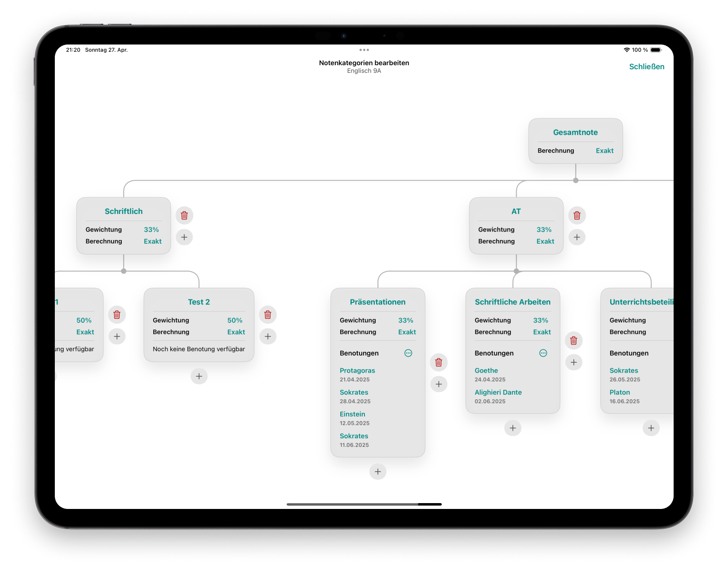Change Schriftlich Gewichtung 33% value
This screenshot has height=571, width=728.
click(151, 229)
